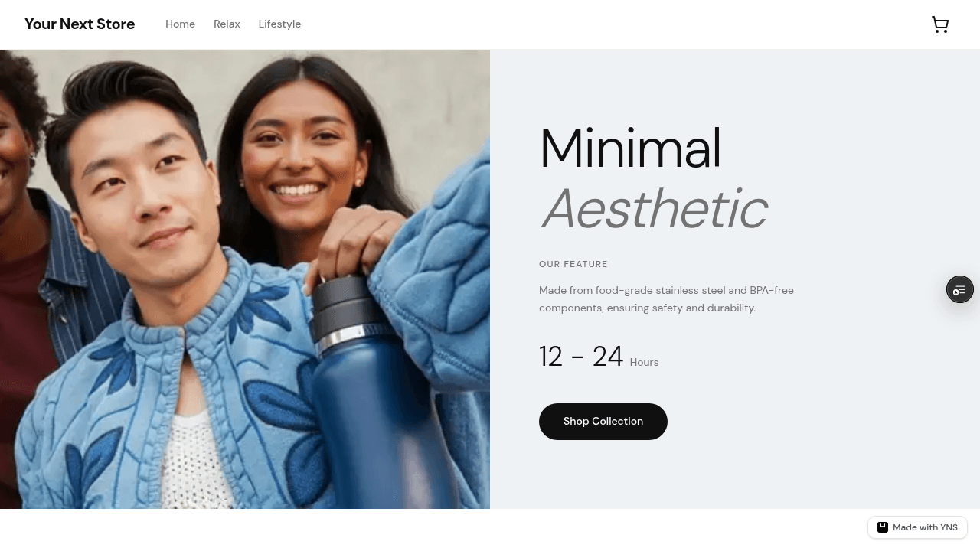This screenshot has width=980, height=551.
Task: Click the Your Next Store logo
Action: click(80, 24)
